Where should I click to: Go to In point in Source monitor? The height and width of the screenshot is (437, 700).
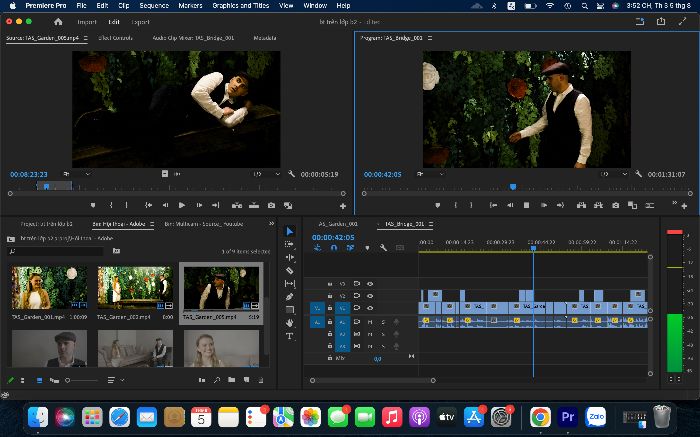148,205
